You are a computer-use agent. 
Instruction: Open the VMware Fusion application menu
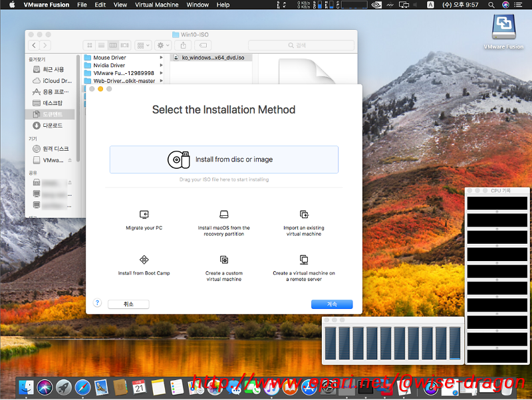47,5
